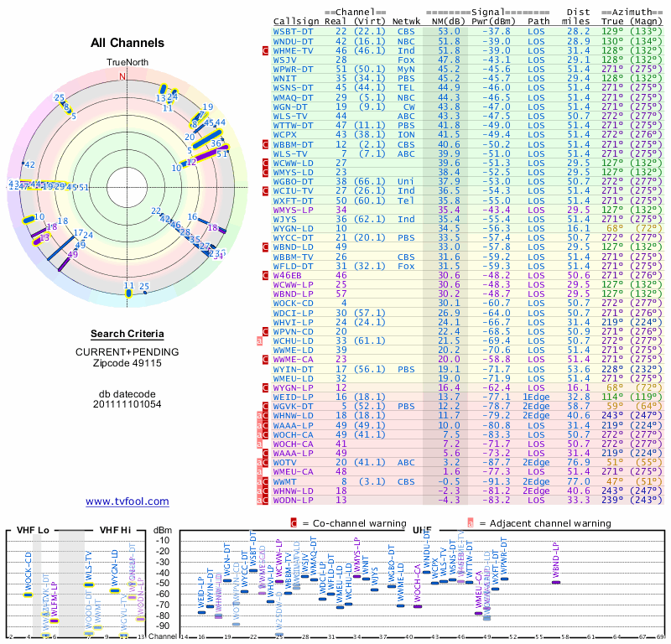Click the red C icon in the legend

coord(294,523)
